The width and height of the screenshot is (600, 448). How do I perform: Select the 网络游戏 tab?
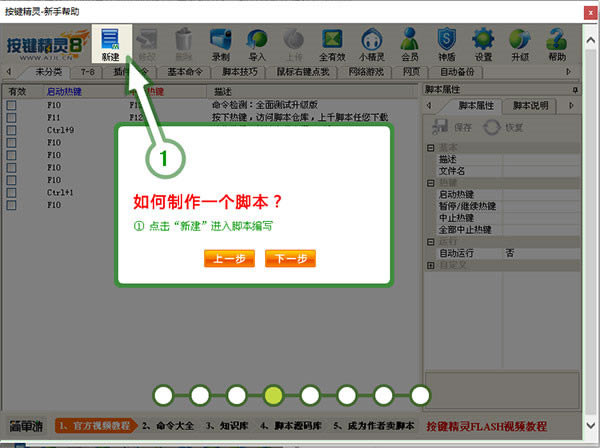[366, 72]
